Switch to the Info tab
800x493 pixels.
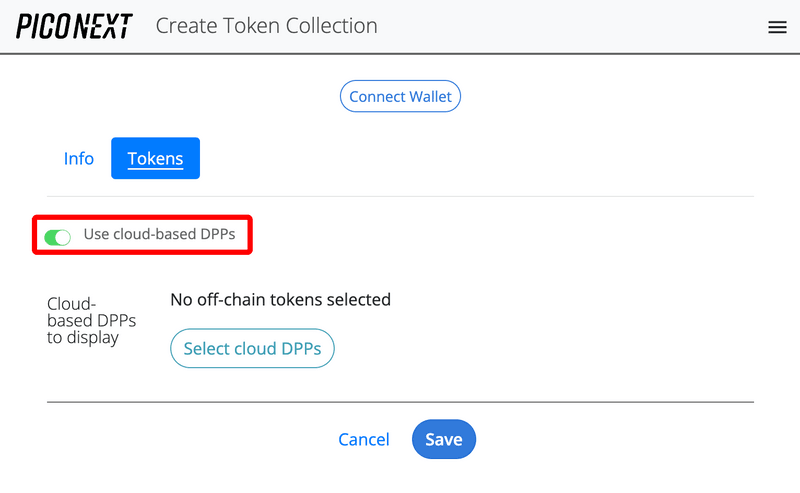(x=79, y=158)
